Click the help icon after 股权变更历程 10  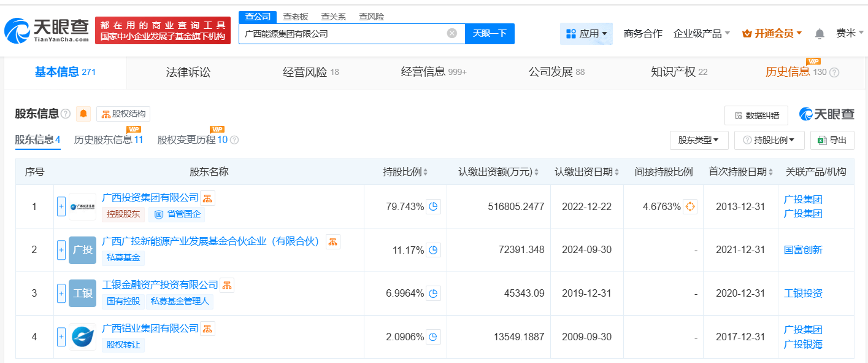(234, 140)
